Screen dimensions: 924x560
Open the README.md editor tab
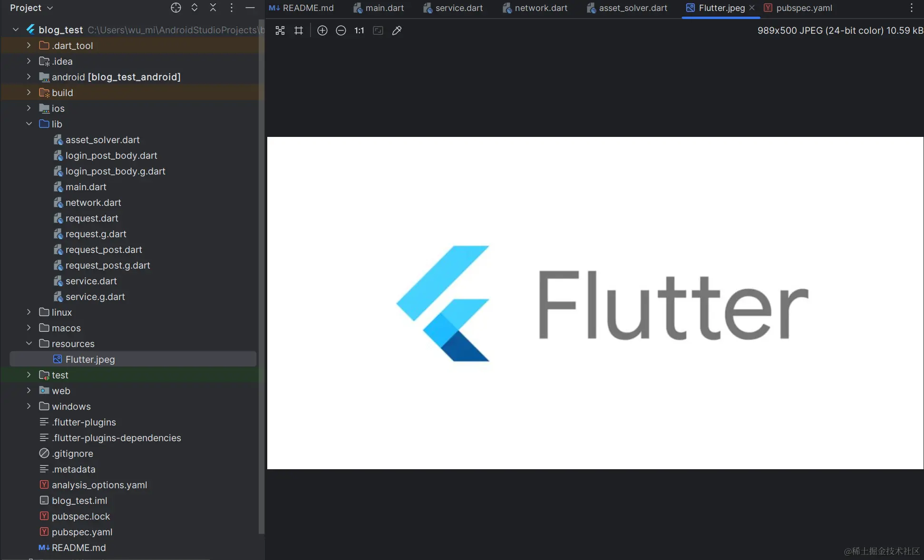(x=306, y=8)
